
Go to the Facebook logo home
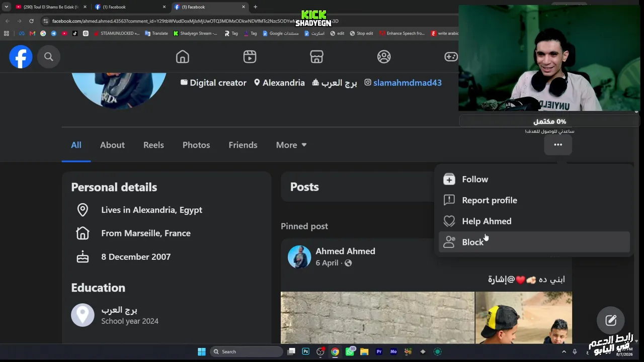(21, 57)
